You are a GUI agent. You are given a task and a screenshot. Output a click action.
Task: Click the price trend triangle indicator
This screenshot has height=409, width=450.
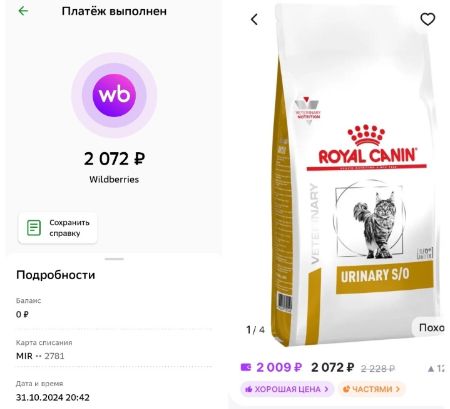[431, 369]
